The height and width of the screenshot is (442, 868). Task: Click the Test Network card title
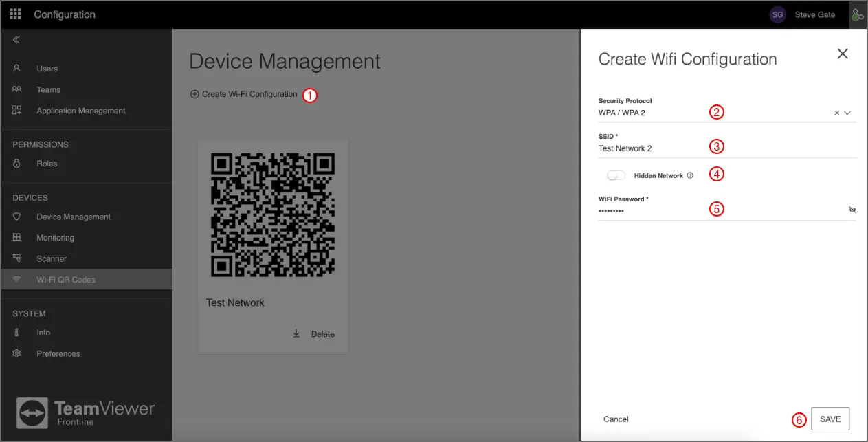235,302
